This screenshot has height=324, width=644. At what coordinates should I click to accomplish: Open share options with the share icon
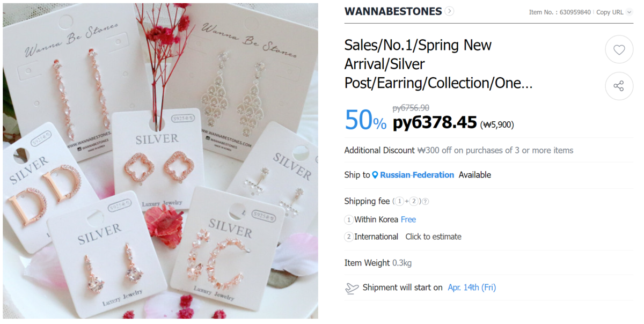coord(619,86)
